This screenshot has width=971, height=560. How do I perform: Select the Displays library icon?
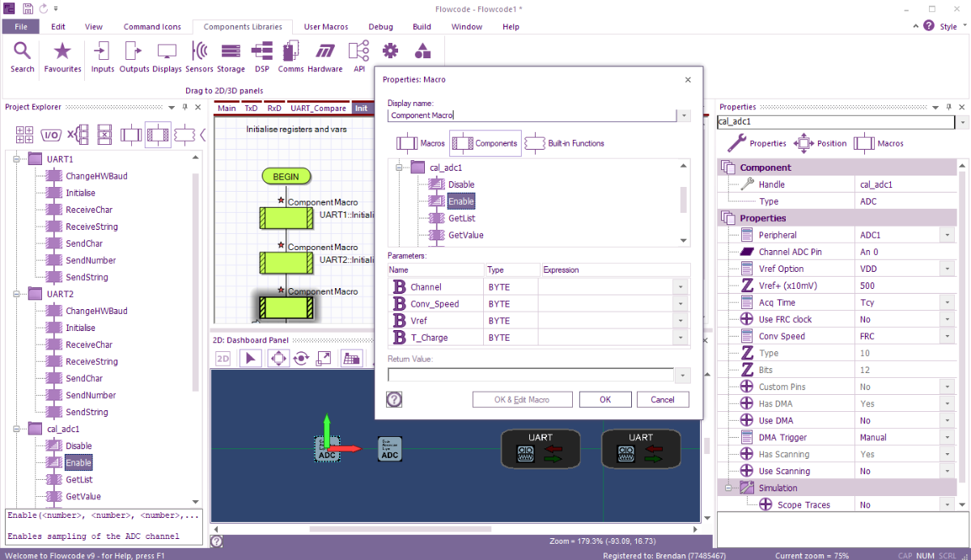[167, 52]
